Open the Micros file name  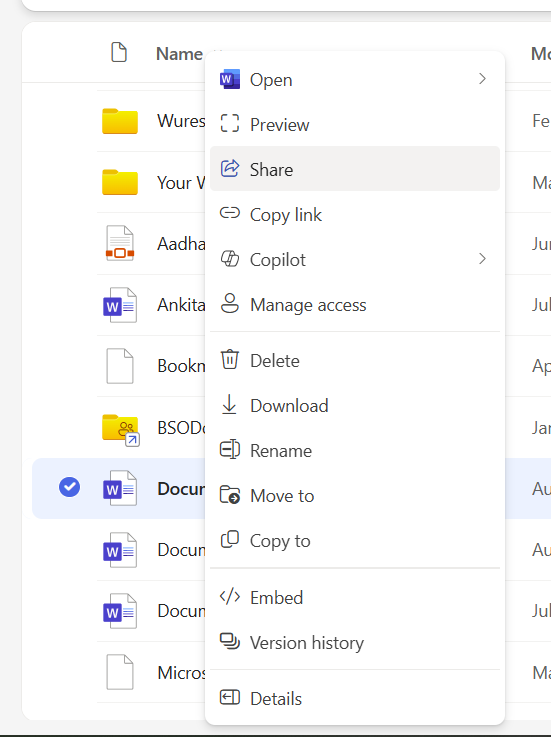181,672
